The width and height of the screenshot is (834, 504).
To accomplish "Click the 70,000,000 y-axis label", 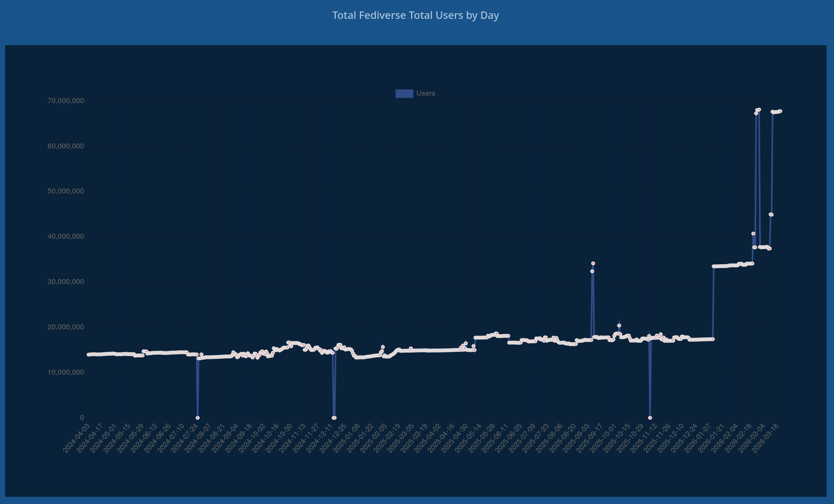I will [x=66, y=100].
